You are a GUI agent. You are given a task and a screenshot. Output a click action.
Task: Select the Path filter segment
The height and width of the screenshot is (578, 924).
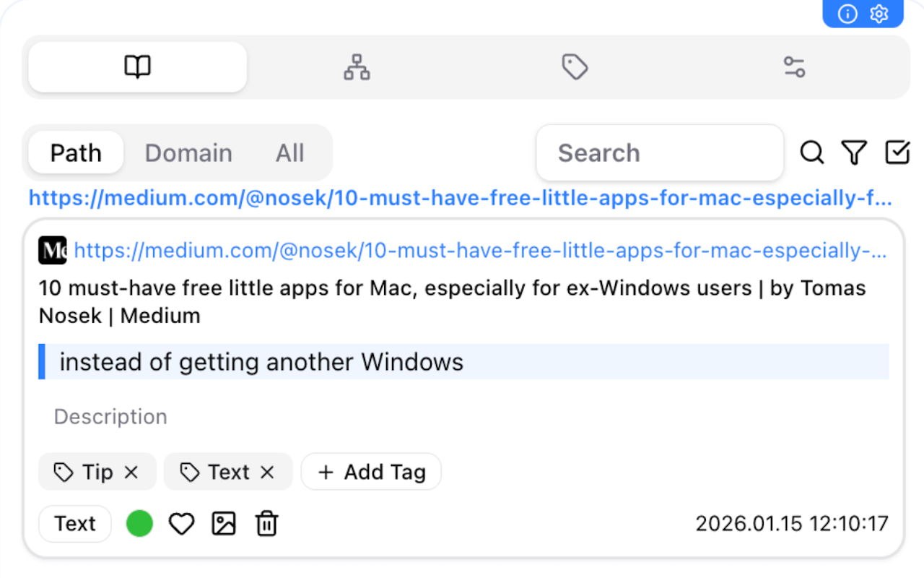click(76, 152)
